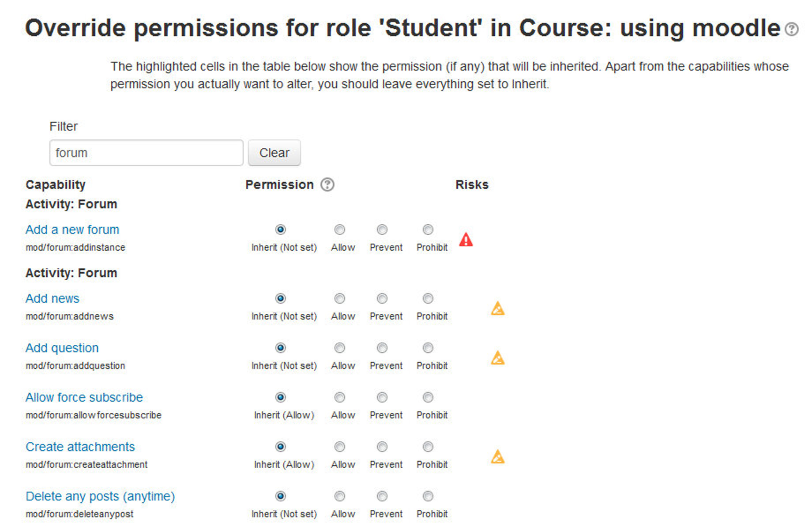The height and width of the screenshot is (527, 812).
Task: Click in the Filter text field
Action: tap(146, 153)
